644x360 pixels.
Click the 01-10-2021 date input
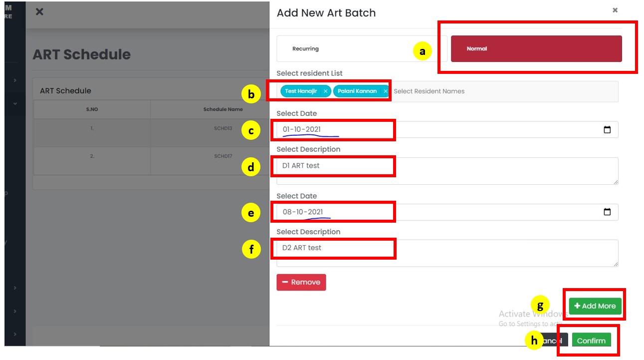pyautogui.click(x=349, y=130)
